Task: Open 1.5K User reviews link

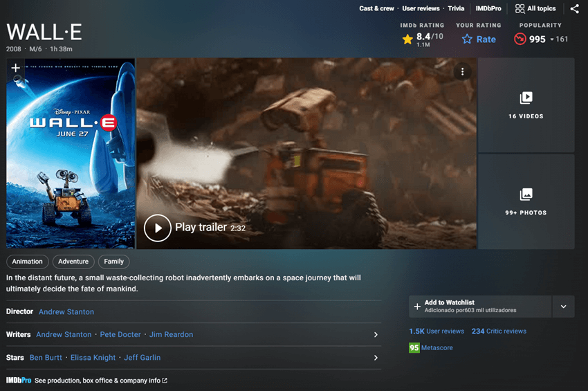Action: 437,331
